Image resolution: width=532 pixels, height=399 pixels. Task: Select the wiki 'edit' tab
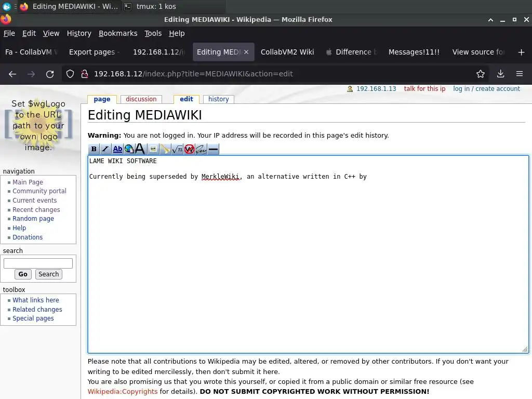click(x=187, y=99)
